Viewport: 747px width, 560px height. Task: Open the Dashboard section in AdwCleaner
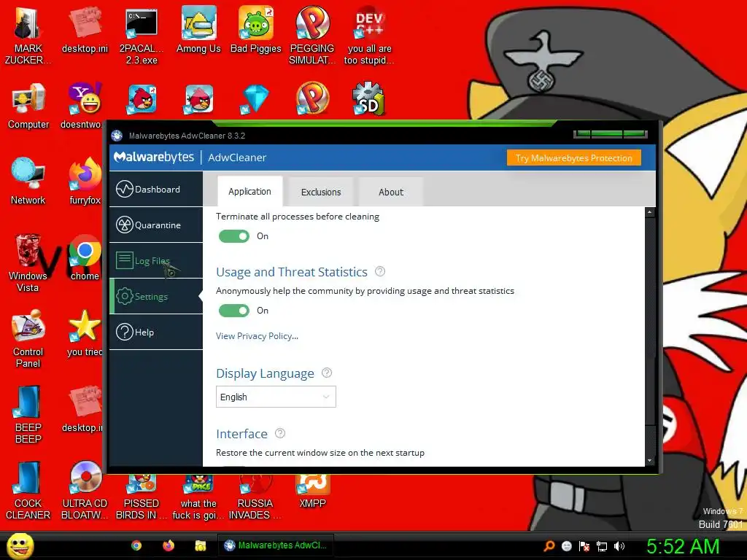pyautogui.click(x=156, y=189)
